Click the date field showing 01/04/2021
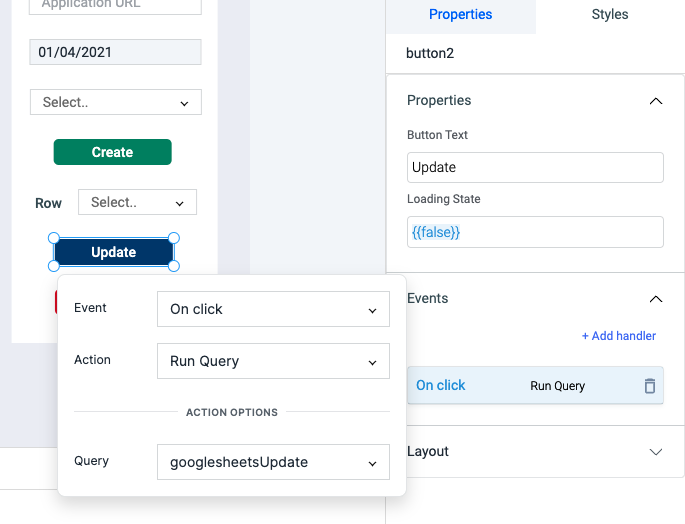The image size is (685, 524). [x=115, y=52]
